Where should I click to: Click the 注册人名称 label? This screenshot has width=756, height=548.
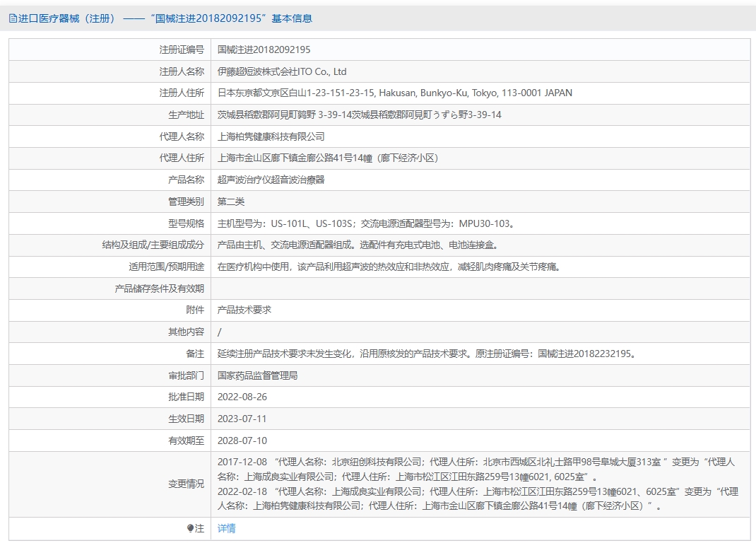pos(182,71)
